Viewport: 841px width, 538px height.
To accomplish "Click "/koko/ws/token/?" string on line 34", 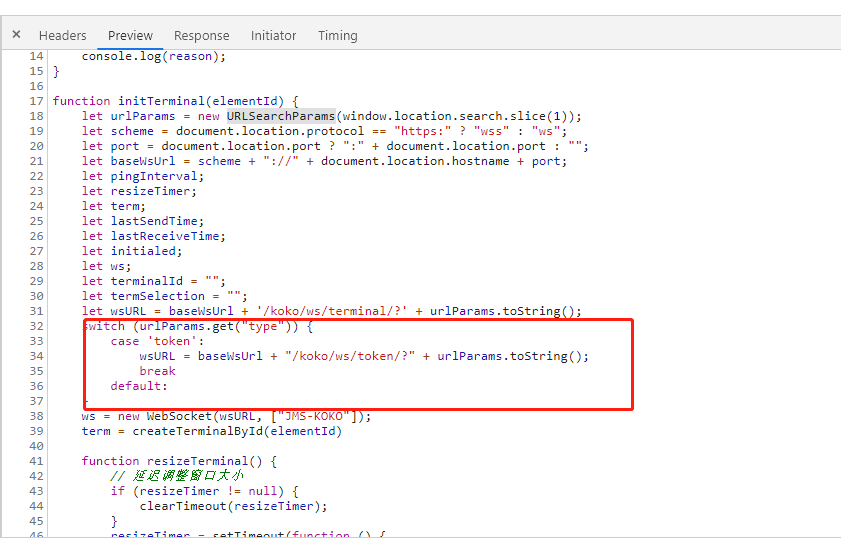I will [350, 356].
